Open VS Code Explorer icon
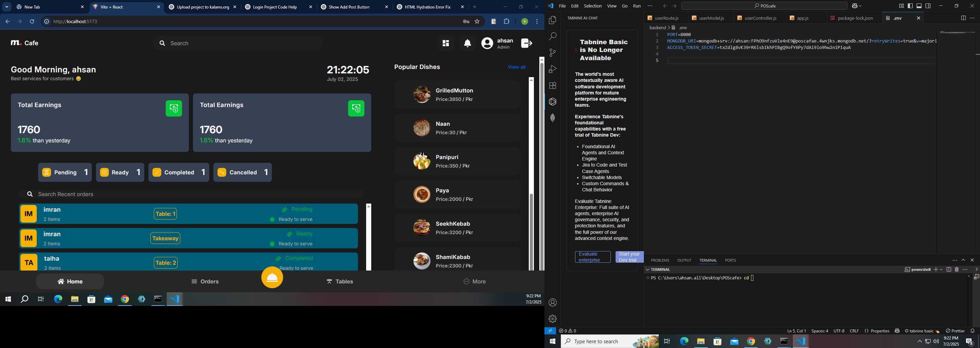Screen dimensions: 980x348 552,20
